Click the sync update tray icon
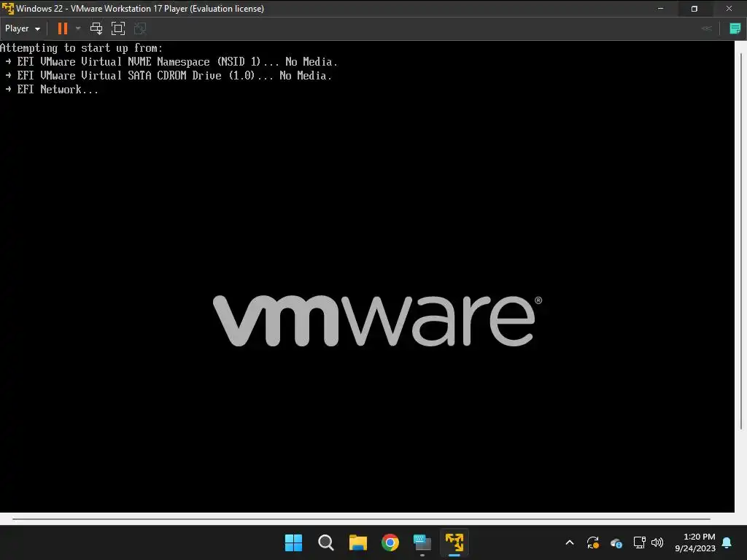Viewport: 747px width, 560px height. pos(592,542)
